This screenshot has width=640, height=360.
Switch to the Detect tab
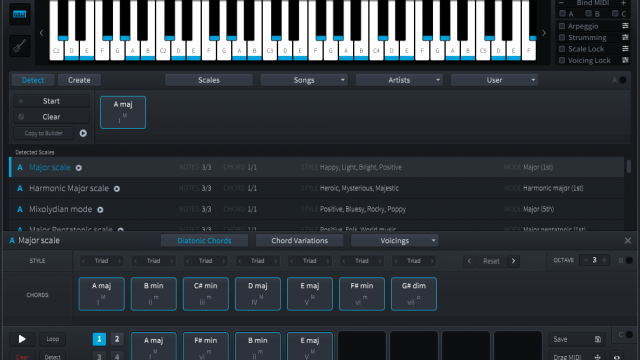[33, 80]
